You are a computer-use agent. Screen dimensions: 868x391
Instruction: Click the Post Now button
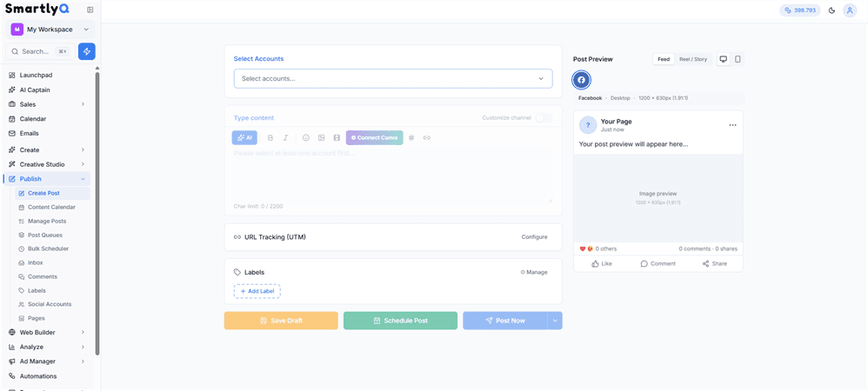click(504, 321)
